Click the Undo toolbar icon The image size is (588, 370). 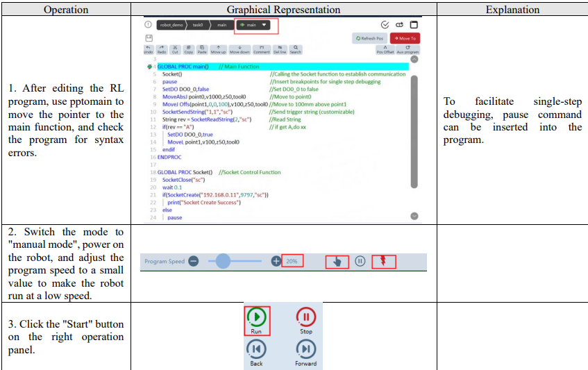[149, 49]
